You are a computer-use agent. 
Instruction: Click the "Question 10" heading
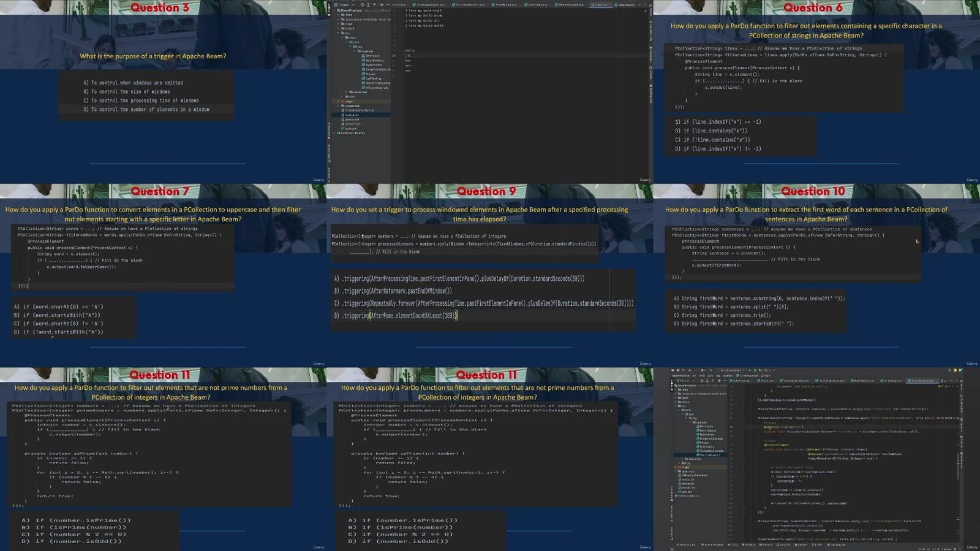point(813,191)
